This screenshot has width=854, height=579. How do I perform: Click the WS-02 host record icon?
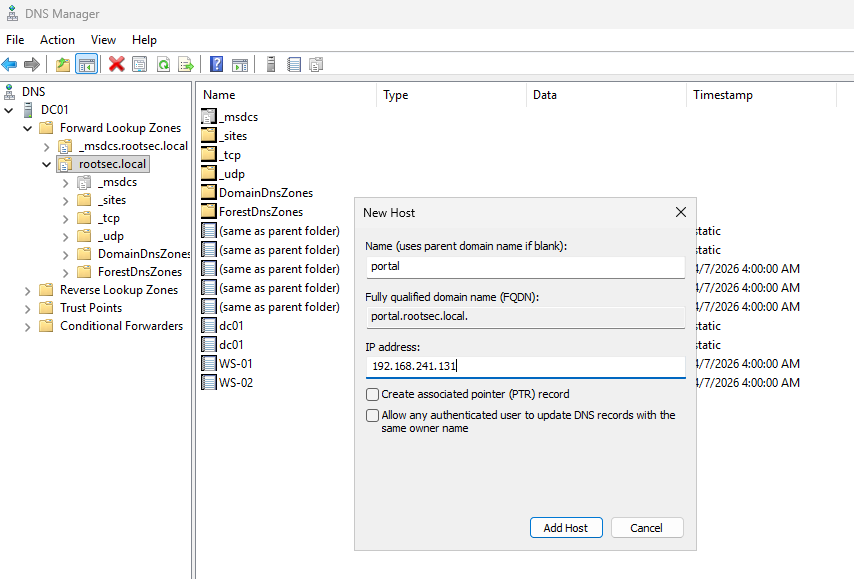click(209, 382)
